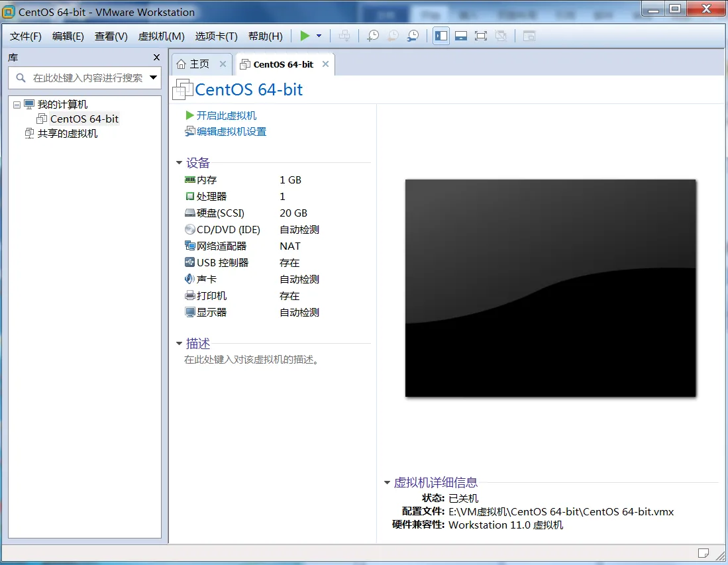Collapse the 设备 section
This screenshot has height=565, width=728.
coord(180,162)
